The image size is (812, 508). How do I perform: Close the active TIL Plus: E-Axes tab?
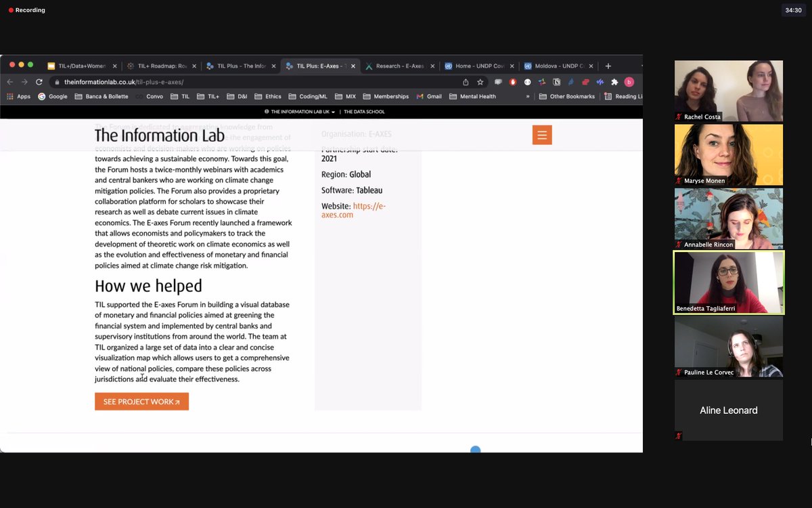point(353,66)
